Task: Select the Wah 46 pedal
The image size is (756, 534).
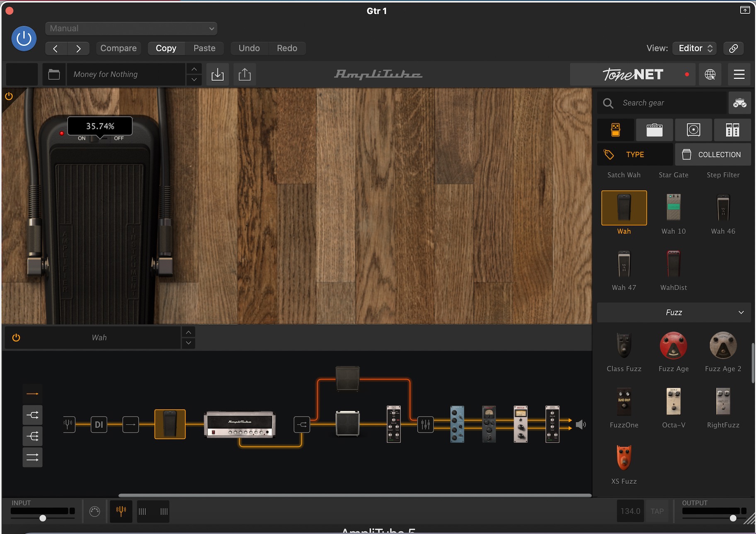Action: [723, 208]
